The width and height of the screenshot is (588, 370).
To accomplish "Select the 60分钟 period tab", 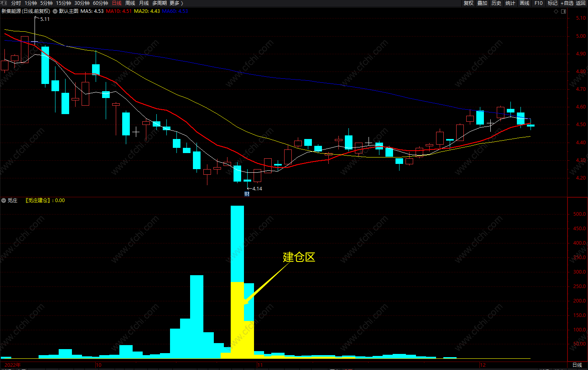I will point(100,3).
